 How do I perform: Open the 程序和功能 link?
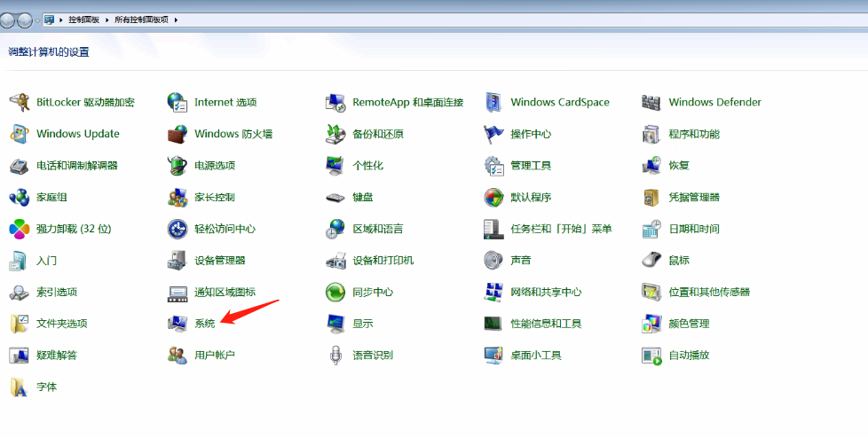(x=694, y=134)
